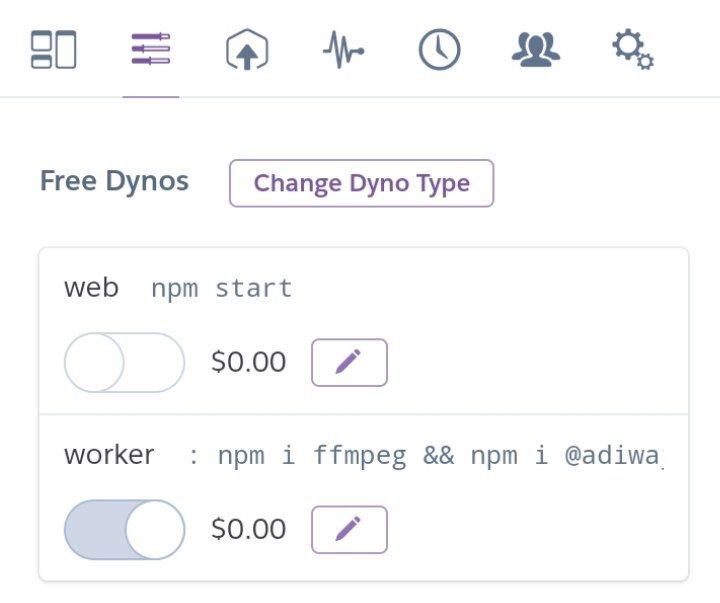720x603 pixels.
Task: Click the worker process label
Action: pyautogui.click(x=109, y=455)
